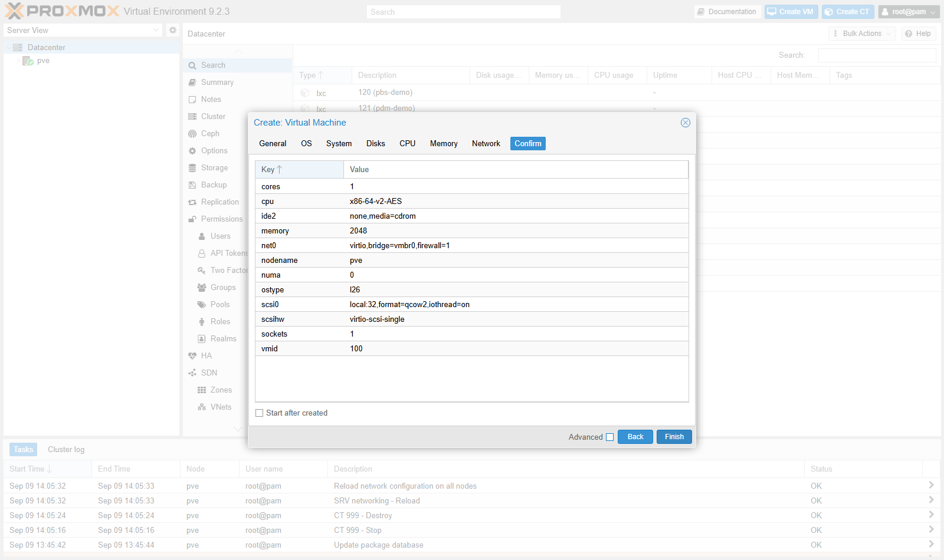Open the root@pam user menu
Screen dimensions: 944x560
click(909, 12)
